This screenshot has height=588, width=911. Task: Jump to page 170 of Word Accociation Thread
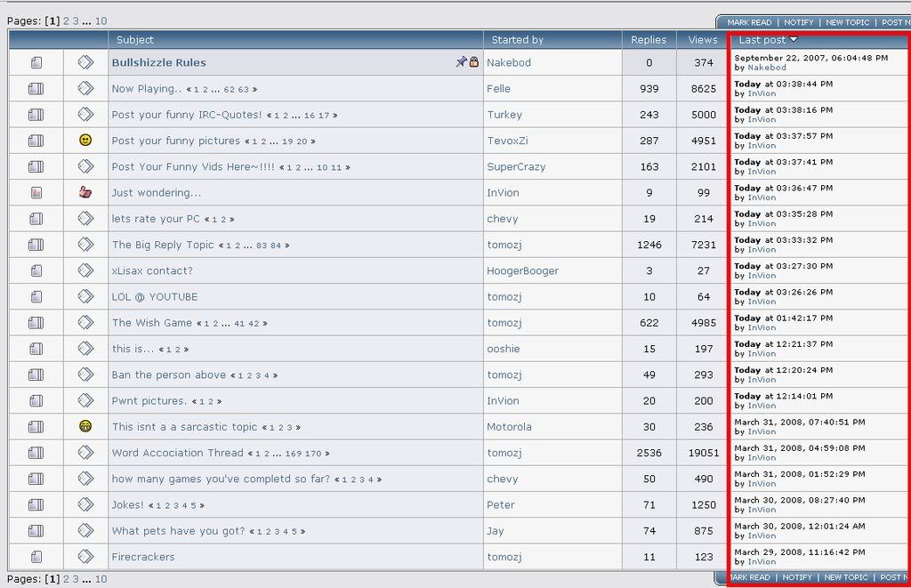pyautogui.click(x=314, y=454)
